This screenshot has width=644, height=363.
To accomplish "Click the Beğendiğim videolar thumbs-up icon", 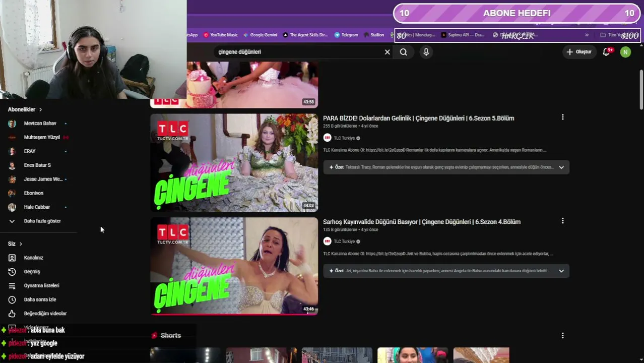I will pos(12,314).
